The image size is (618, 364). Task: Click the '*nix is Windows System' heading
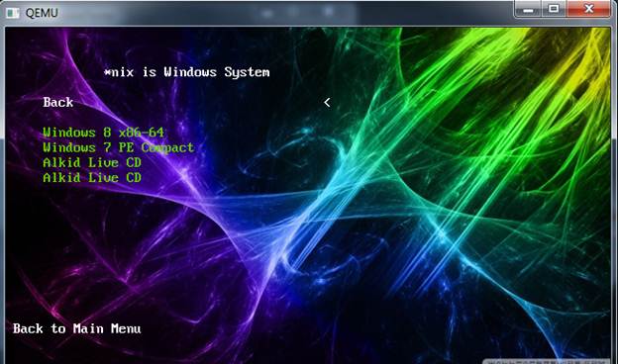click(x=187, y=72)
